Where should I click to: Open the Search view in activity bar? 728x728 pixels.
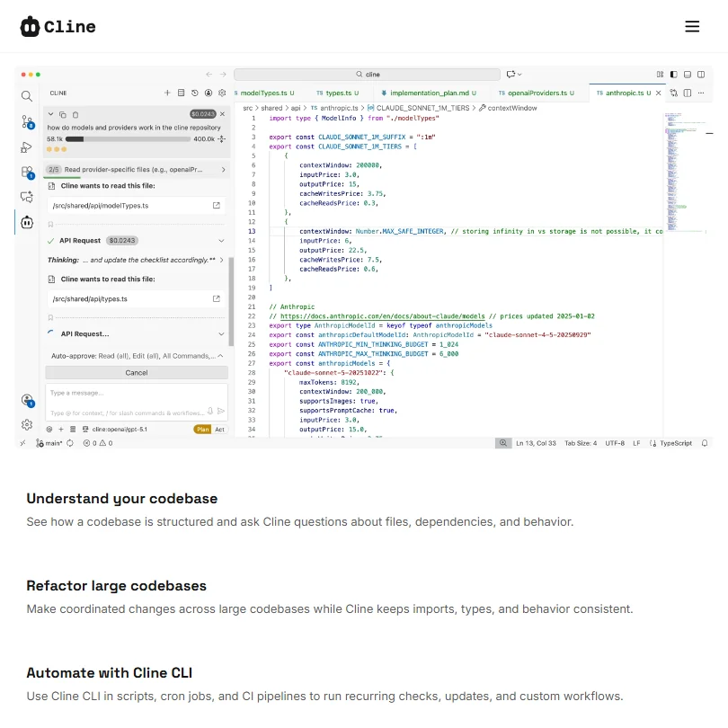point(27,96)
